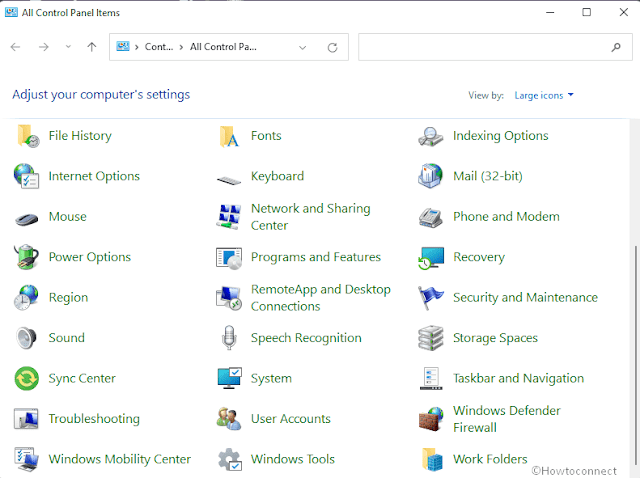Screen dimensions: 640x478
Task: Open the Region globe-clock icon
Action: (26, 297)
